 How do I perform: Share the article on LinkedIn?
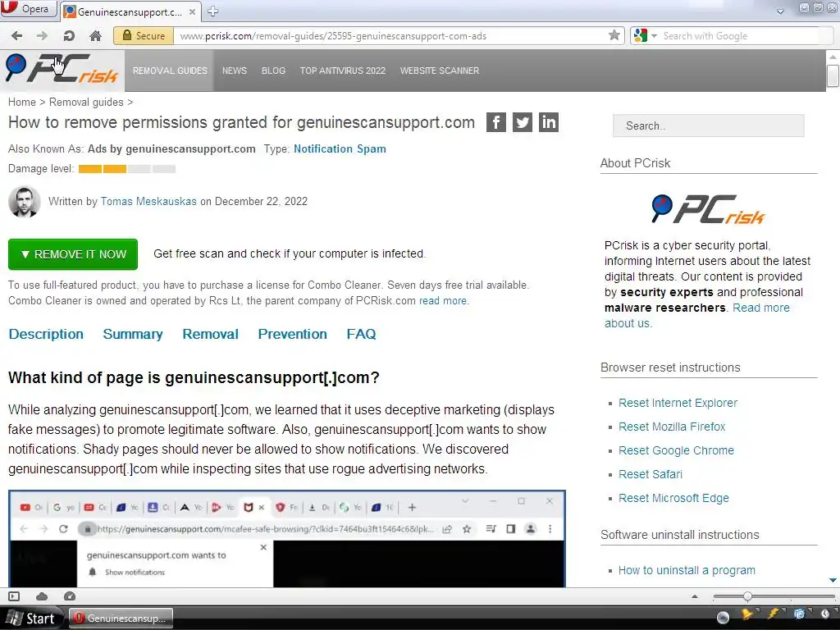549,122
